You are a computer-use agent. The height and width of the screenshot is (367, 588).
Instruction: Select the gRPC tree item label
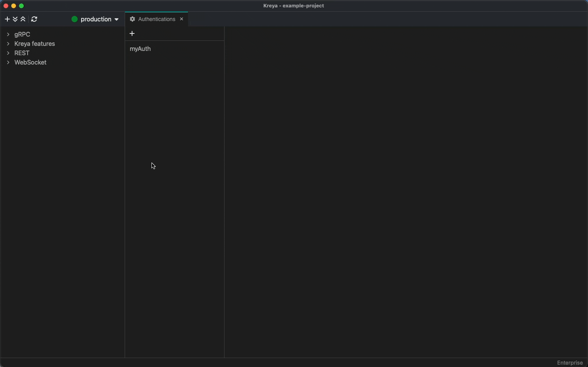pos(22,34)
